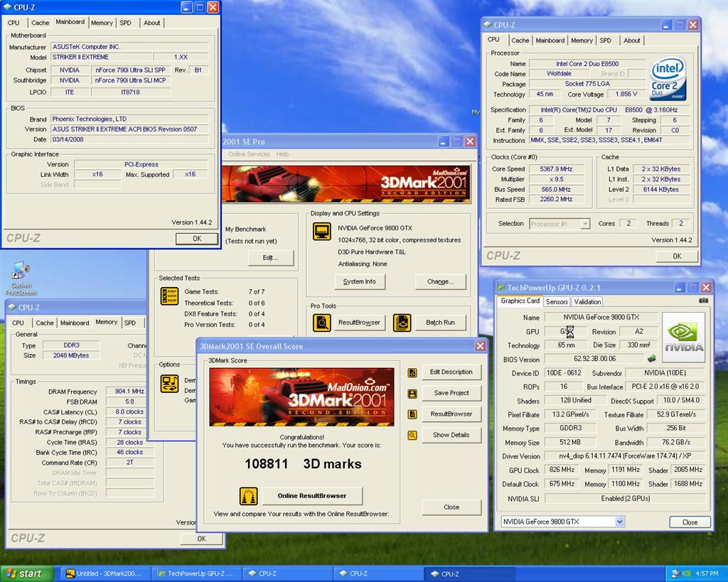Screen dimensions: 728x582
Task: Click the Batch Run button
Action: pyautogui.click(x=440, y=323)
